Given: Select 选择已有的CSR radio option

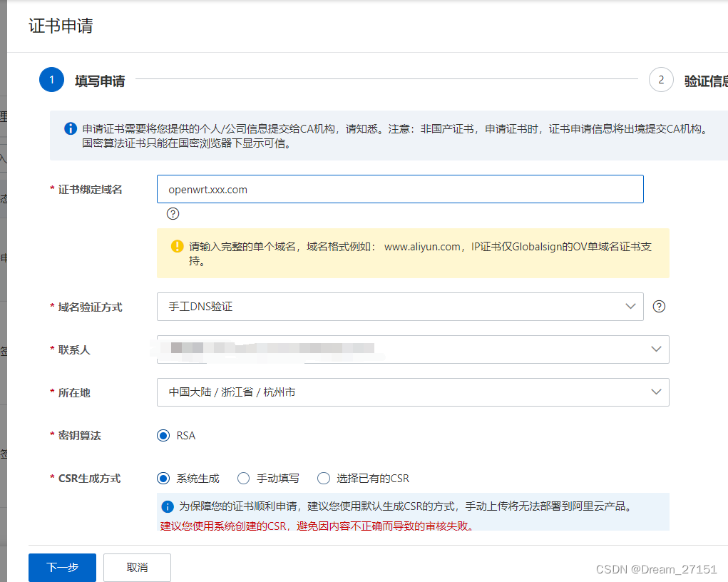Looking at the screenshot, I should pyautogui.click(x=324, y=479).
